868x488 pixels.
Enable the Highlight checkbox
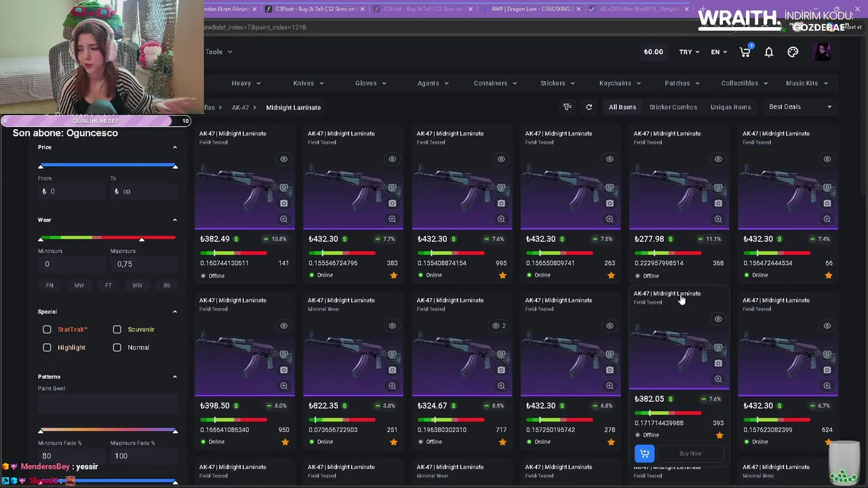coord(47,347)
